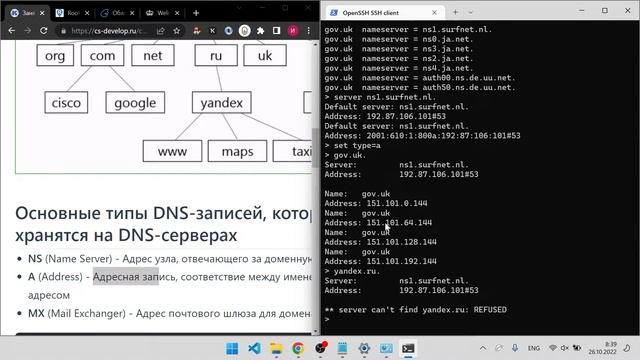Click the Chrome address bar URL

tap(108, 31)
